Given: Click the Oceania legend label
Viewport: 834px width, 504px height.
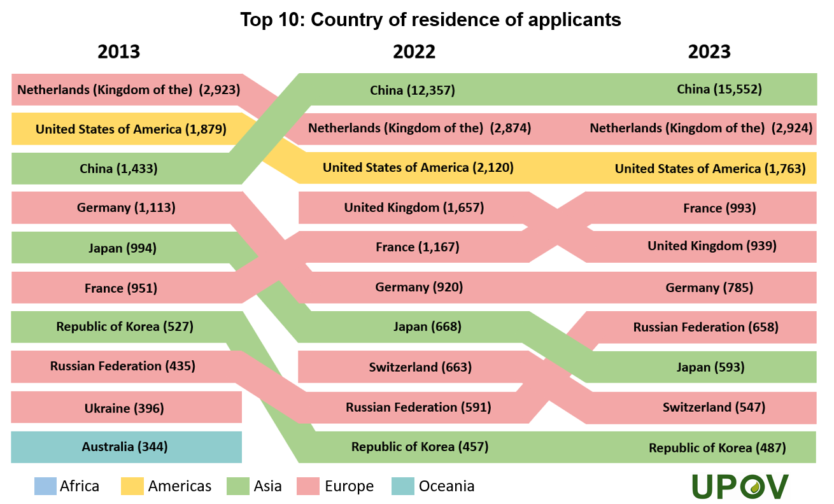Looking at the screenshot, I should click(446, 486).
